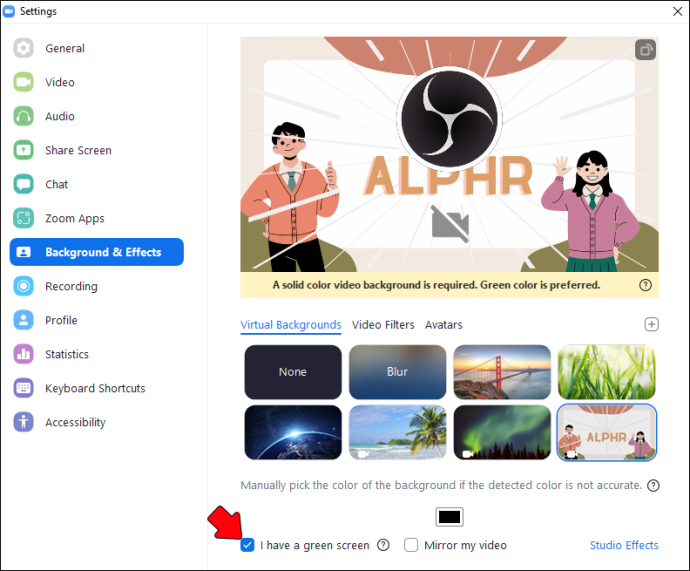Image resolution: width=690 pixels, height=571 pixels.
Task: Add a new background with plus icon
Action: coord(651,324)
